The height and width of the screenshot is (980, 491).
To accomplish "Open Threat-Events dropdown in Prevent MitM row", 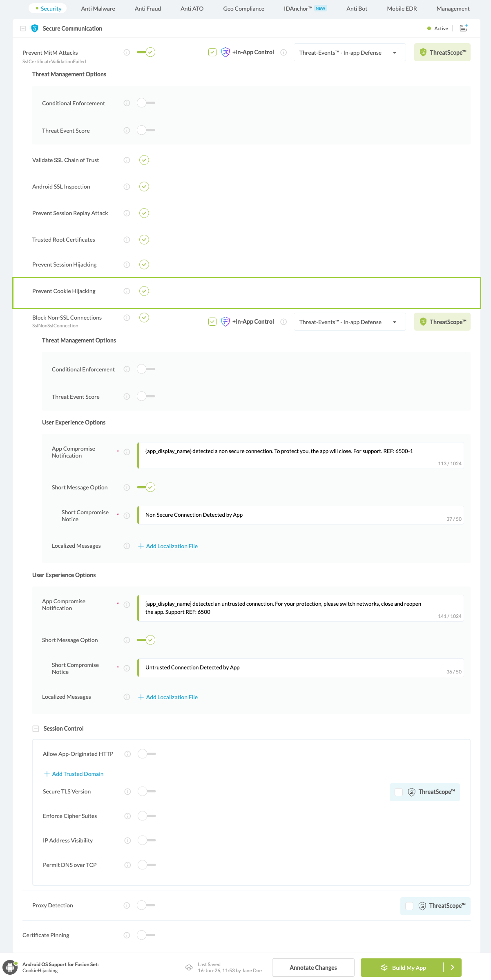I will [350, 53].
